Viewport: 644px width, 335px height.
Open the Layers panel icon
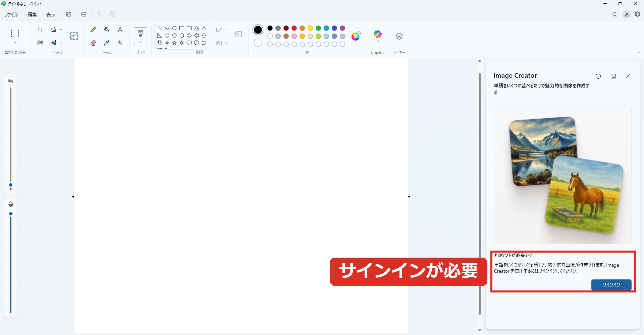pos(399,36)
